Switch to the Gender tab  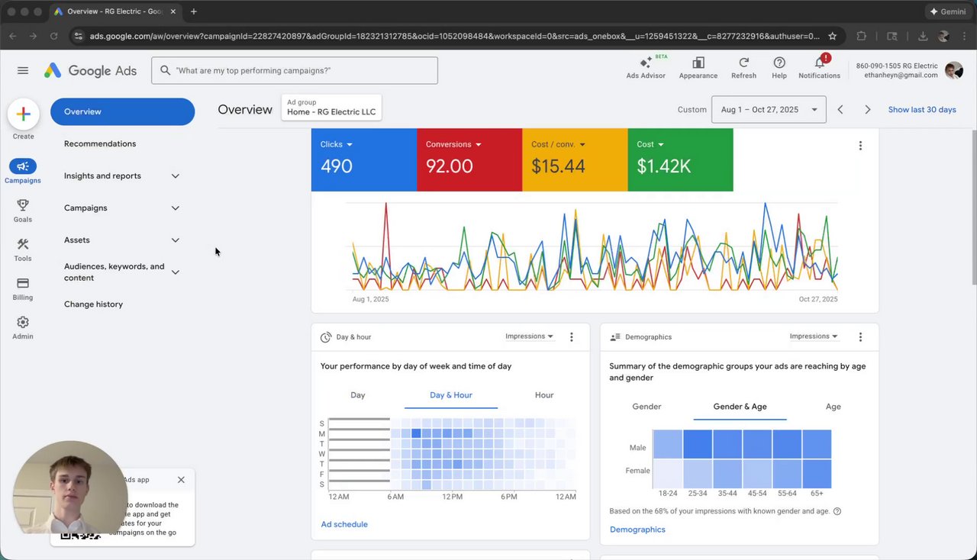tap(646, 407)
